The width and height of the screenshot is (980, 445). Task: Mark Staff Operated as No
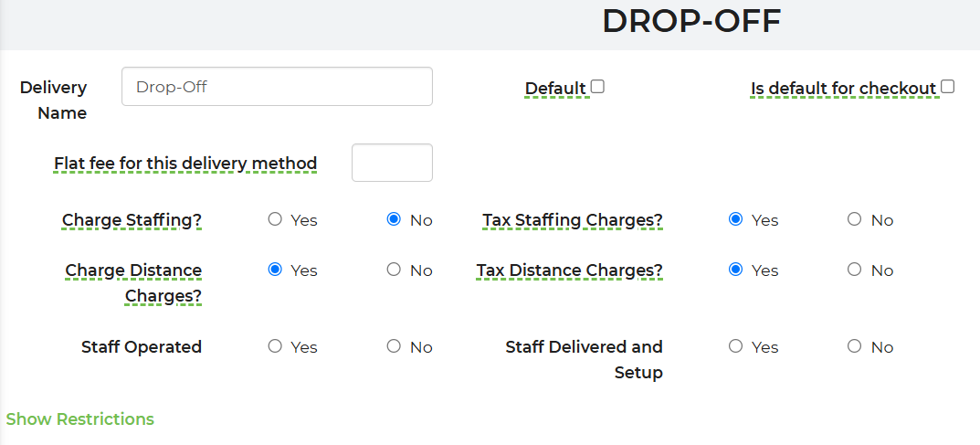pos(394,346)
